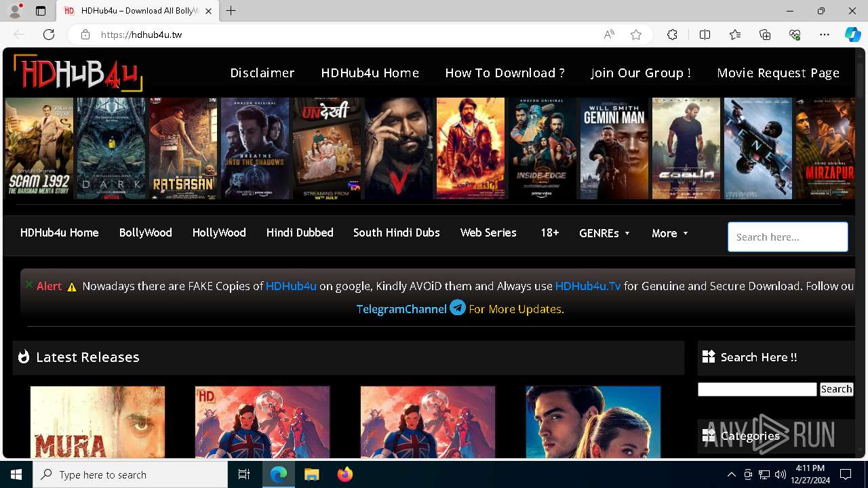Open the Mura movie thumbnail

(x=98, y=422)
